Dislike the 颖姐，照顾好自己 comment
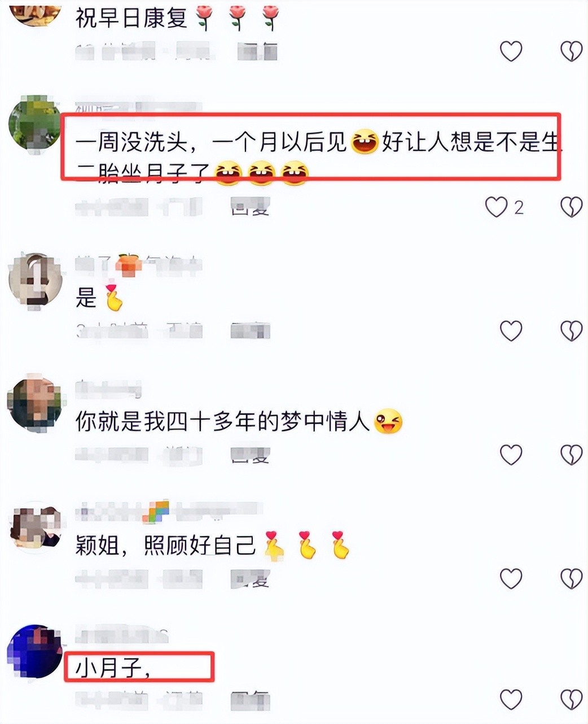588x724 pixels. point(571,578)
